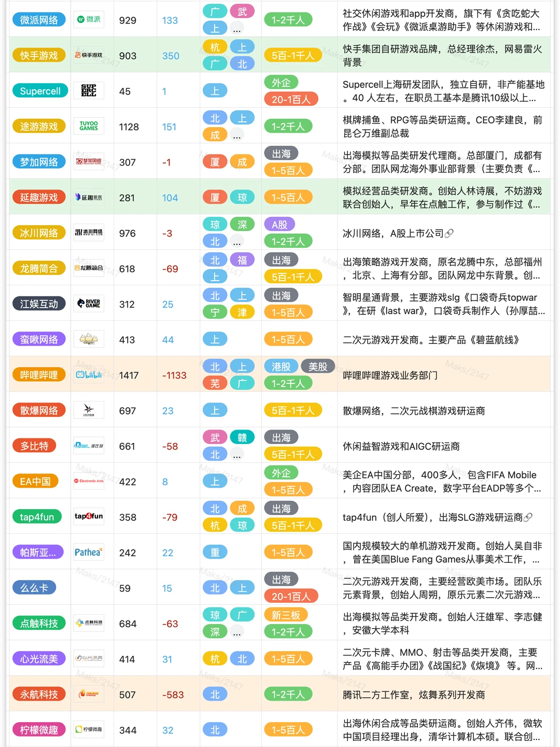Click the text 休闲益智游戏和AIGC研运商
The width and height of the screenshot is (560, 747).
point(401,446)
